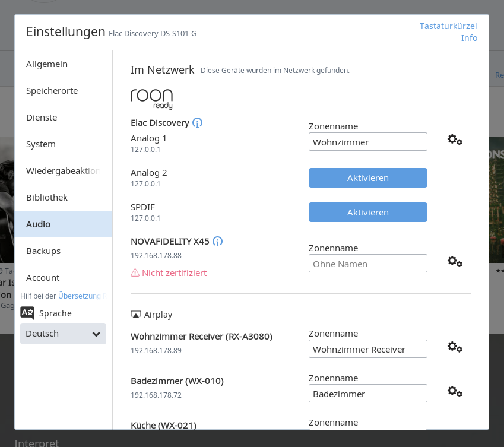
Task: Click IP address 192.168.178.72
Action: point(156,395)
